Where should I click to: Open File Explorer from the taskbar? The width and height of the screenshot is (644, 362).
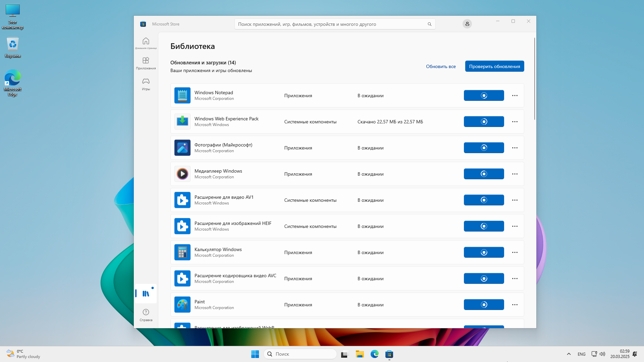[360, 354]
